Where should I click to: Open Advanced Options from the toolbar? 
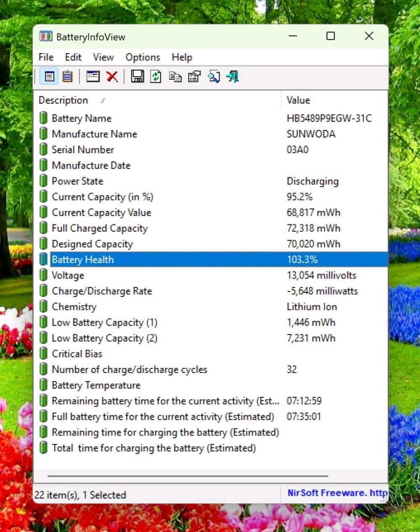point(92,77)
